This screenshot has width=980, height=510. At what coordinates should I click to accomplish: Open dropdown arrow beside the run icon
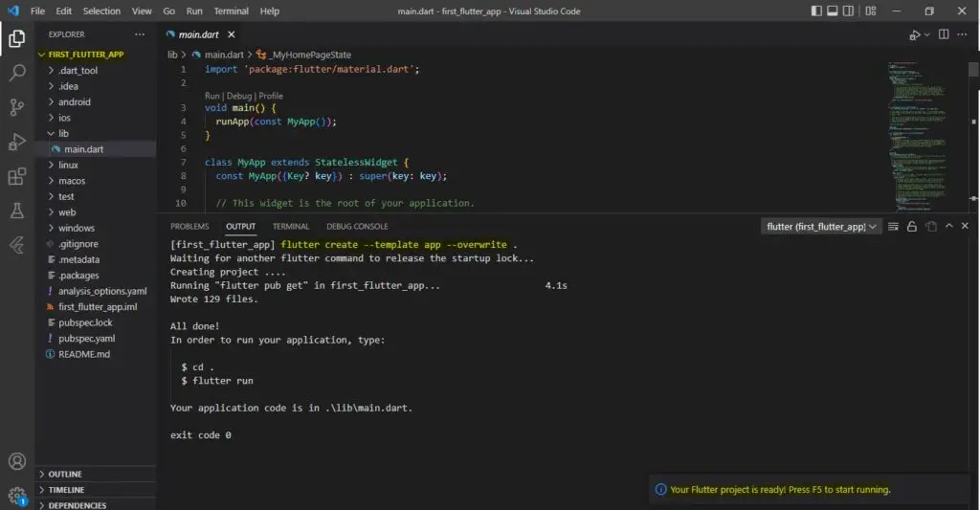coord(926,35)
